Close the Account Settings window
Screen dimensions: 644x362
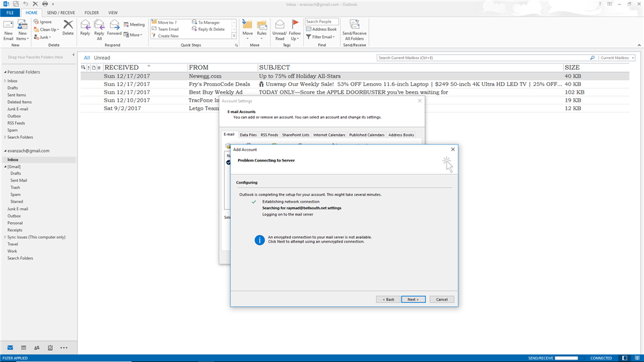(419, 101)
